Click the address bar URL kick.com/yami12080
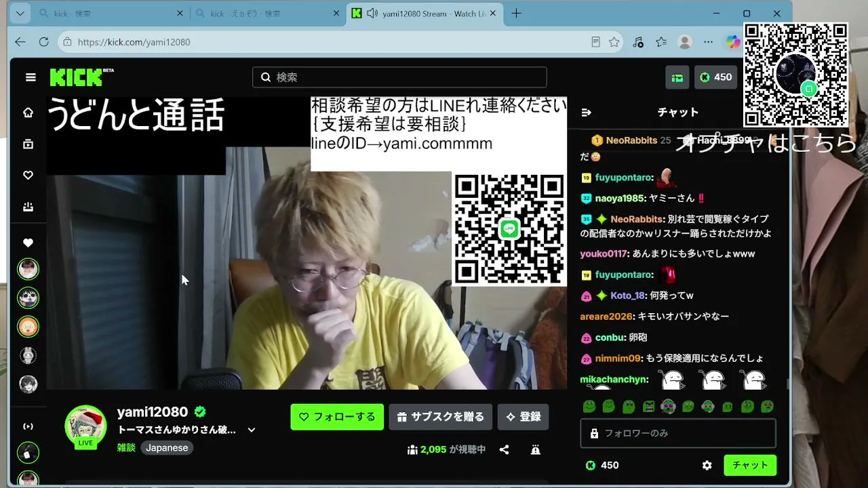This screenshot has height=488, width=868. coord(134,42)
